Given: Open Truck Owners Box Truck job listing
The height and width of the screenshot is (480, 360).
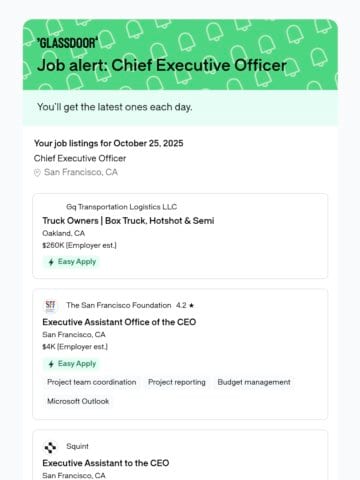Looking at the screenshot, I should coord(128,221).
